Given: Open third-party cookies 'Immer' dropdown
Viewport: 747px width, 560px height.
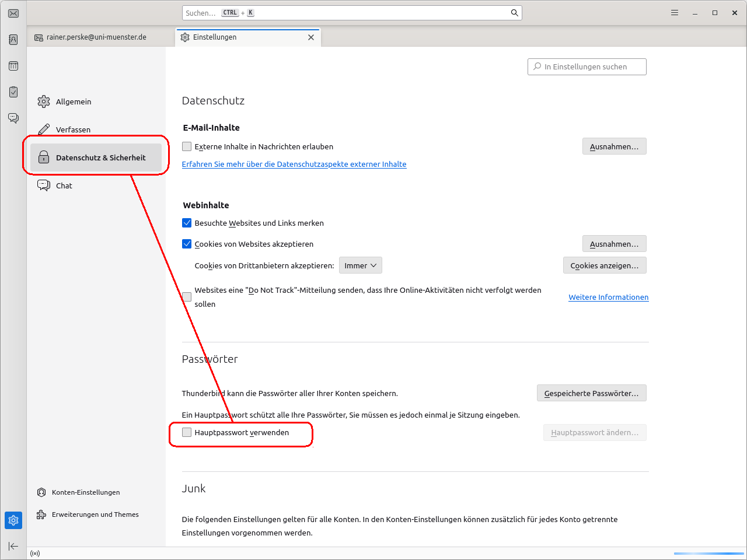Looking at the screenshot, I should 360,265.
